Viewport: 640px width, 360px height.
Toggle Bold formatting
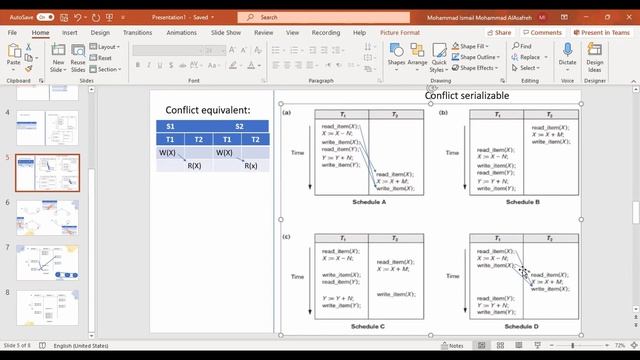(x=138, y=65)
